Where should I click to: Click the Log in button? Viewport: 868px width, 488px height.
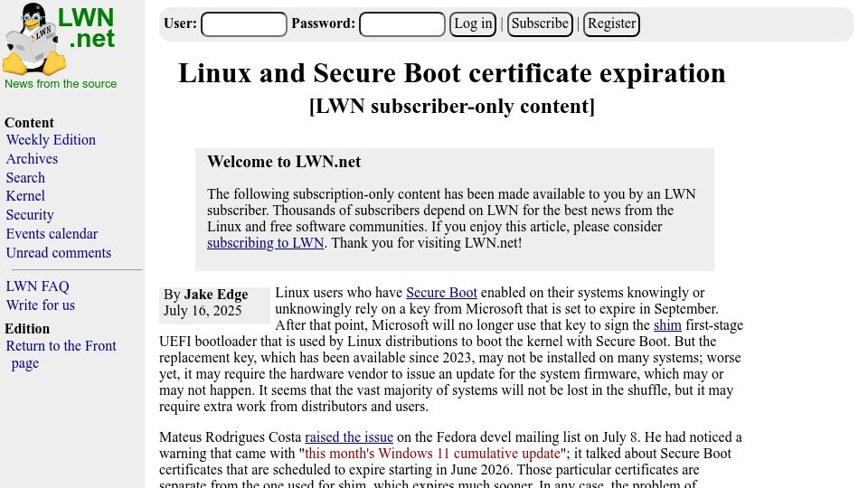coord(473,24)
